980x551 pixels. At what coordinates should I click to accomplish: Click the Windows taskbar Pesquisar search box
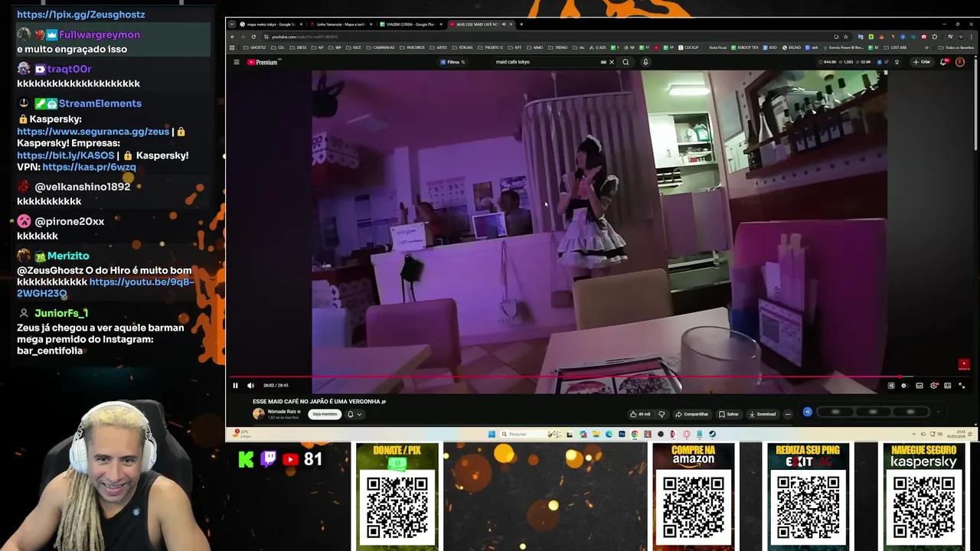[x=531, y=434]
